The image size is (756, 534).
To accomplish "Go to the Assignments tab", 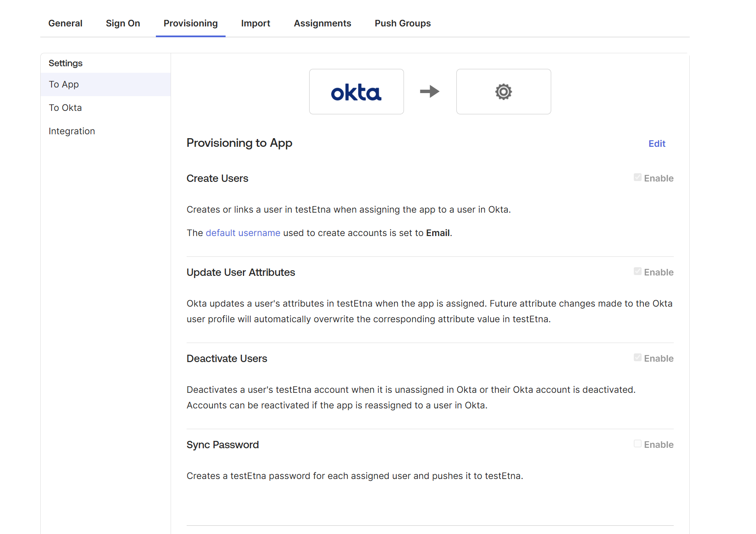I will 322,23.
